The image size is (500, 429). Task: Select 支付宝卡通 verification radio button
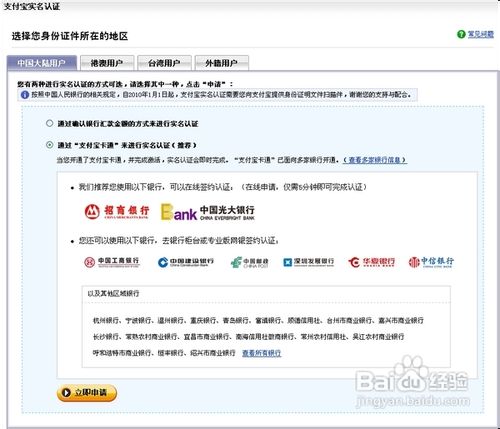tap(50, 145)
